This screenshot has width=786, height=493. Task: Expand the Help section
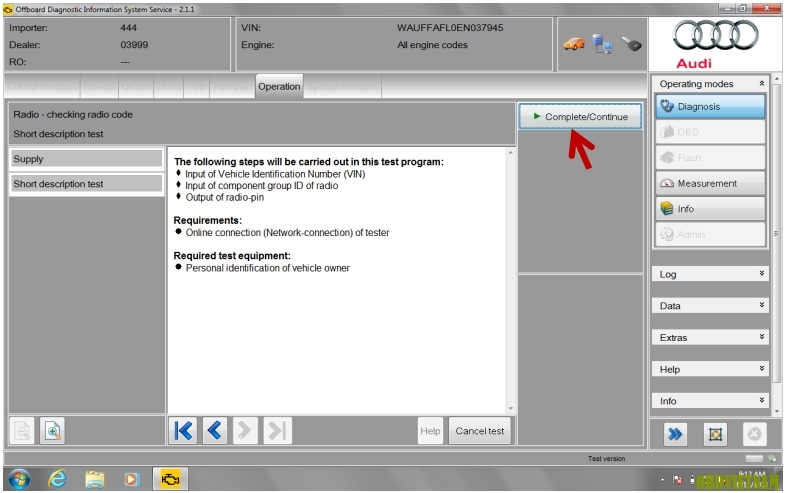pyautogui.click(x=710, y=369)
